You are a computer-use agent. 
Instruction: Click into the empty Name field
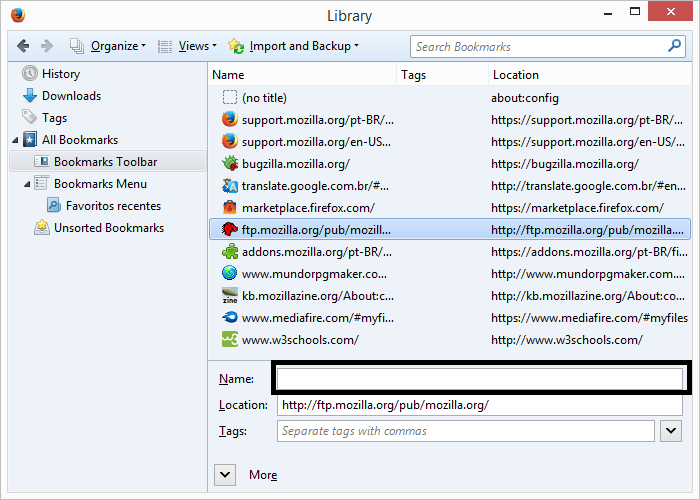coord(479,379)
